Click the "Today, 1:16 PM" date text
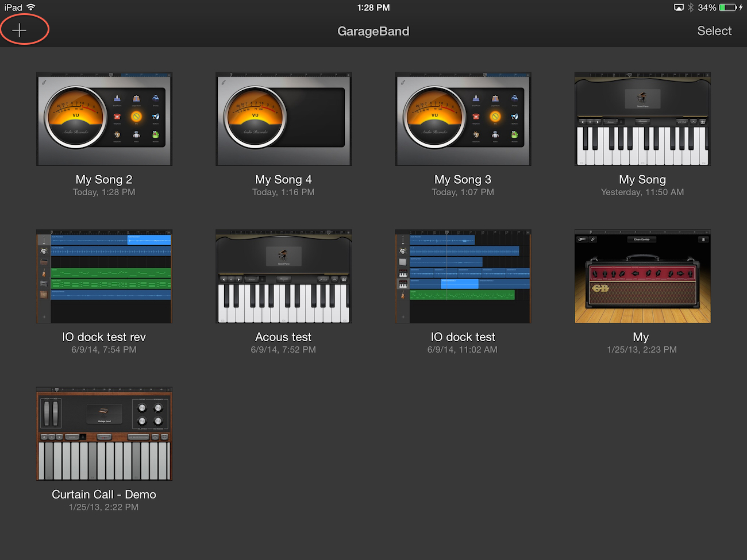The image size is (747, 560). [x=283, y=192]
